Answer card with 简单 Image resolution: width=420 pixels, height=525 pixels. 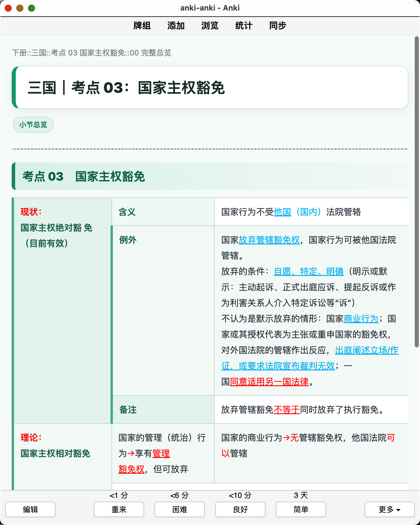click(301, 509)
